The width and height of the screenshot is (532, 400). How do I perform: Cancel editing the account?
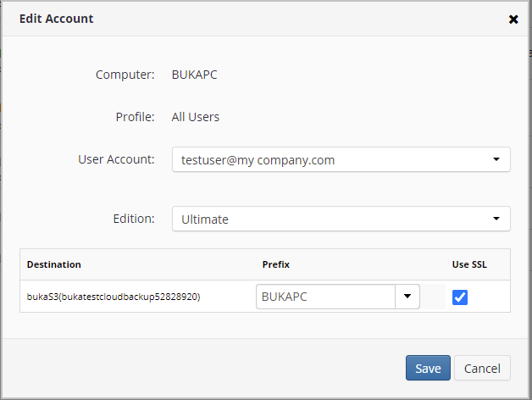(x=482, y=368)
